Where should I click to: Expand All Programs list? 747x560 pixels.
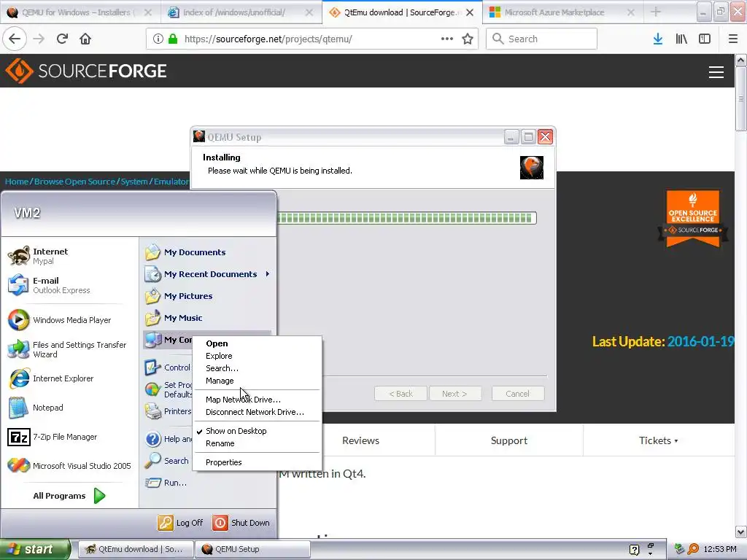69,496
